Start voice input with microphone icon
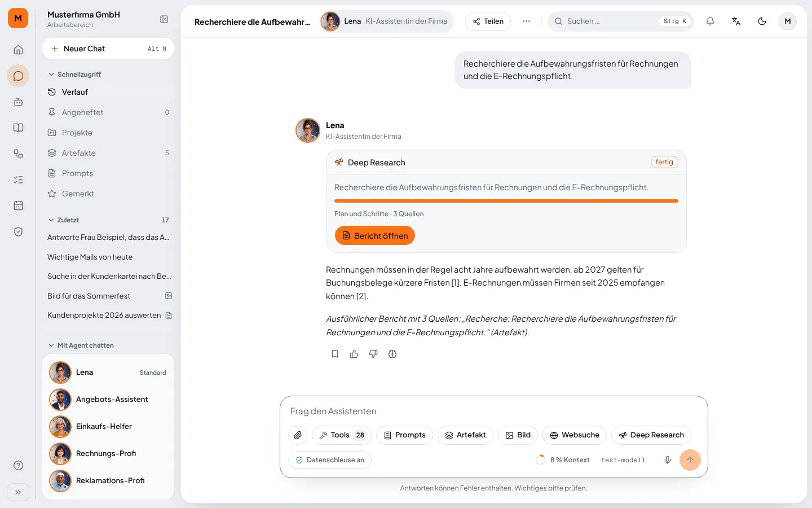The width and height of the screenshot is (812, 508). [668, 460]
